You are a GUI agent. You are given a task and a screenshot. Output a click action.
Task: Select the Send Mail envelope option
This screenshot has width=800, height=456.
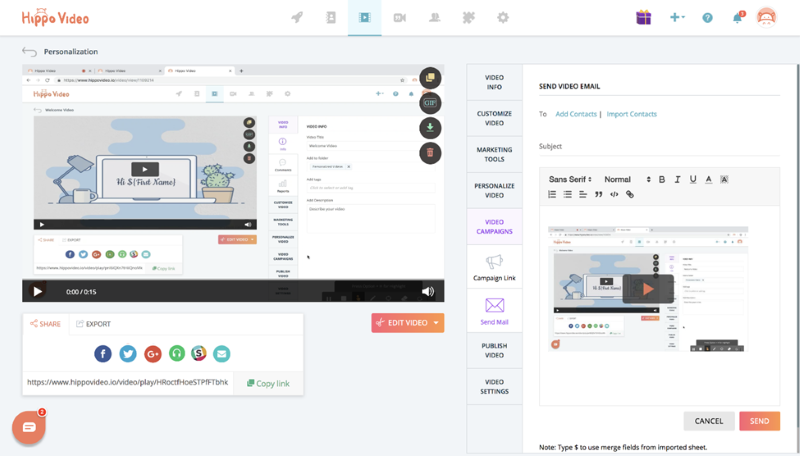[x=494, y=312]
